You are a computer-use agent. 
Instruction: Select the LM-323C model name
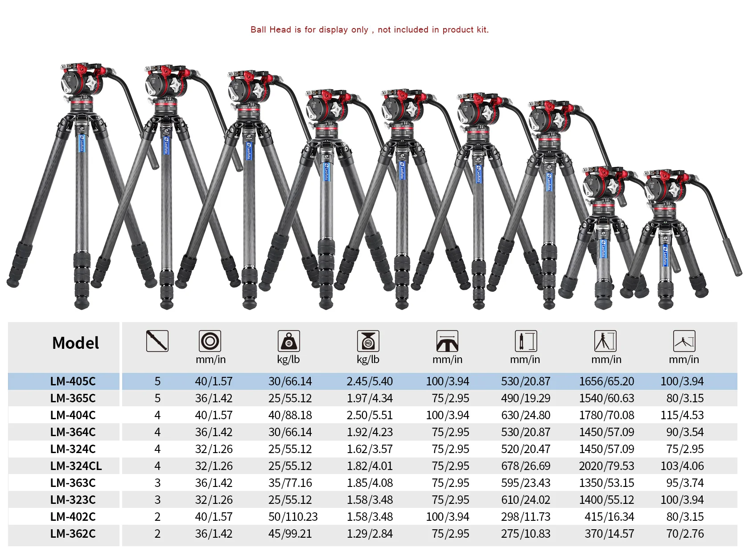[x=73, y=500]
